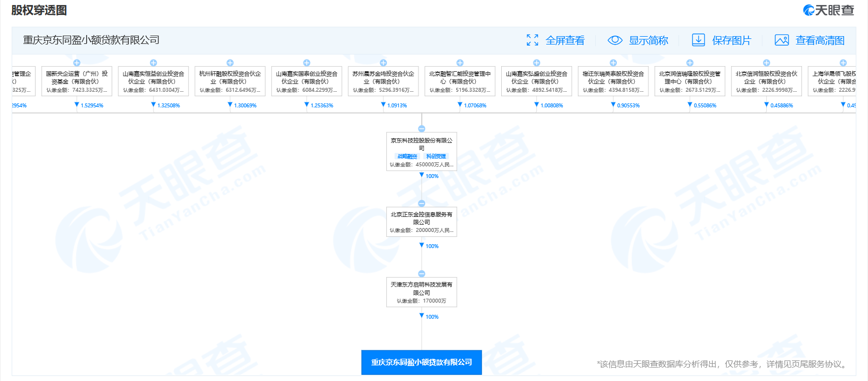
Task: Click the 100% label below 北京正东金控
Action: (x=432, y=246)
